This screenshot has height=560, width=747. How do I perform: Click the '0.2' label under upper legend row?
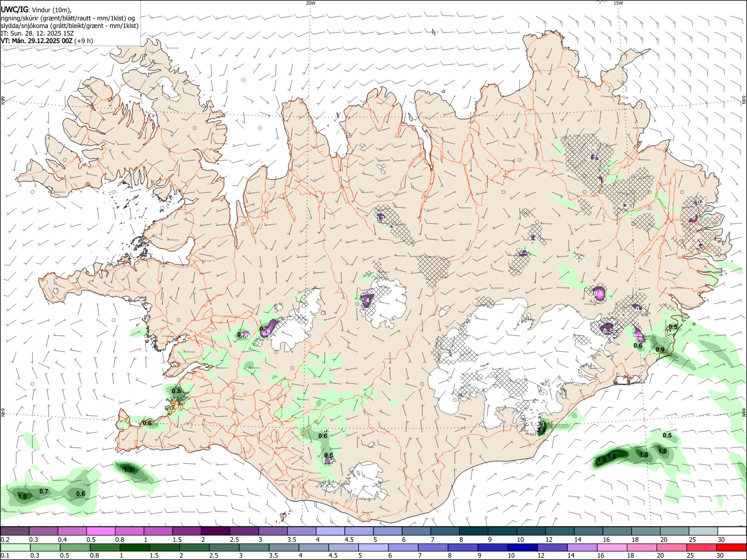[4, 540]
